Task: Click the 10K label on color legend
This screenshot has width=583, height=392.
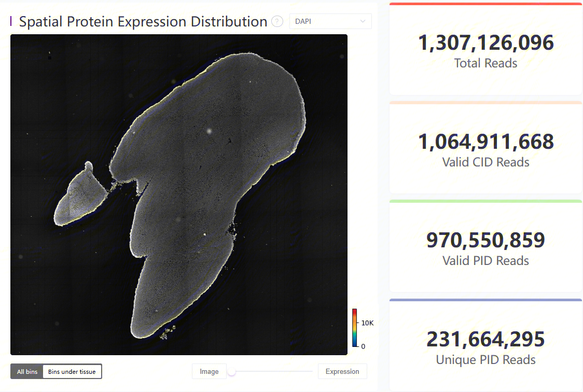Action: coord(367,323)
